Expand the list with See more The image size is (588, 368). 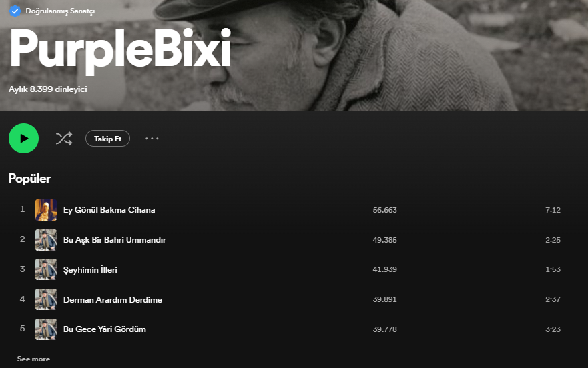[33, 359]
